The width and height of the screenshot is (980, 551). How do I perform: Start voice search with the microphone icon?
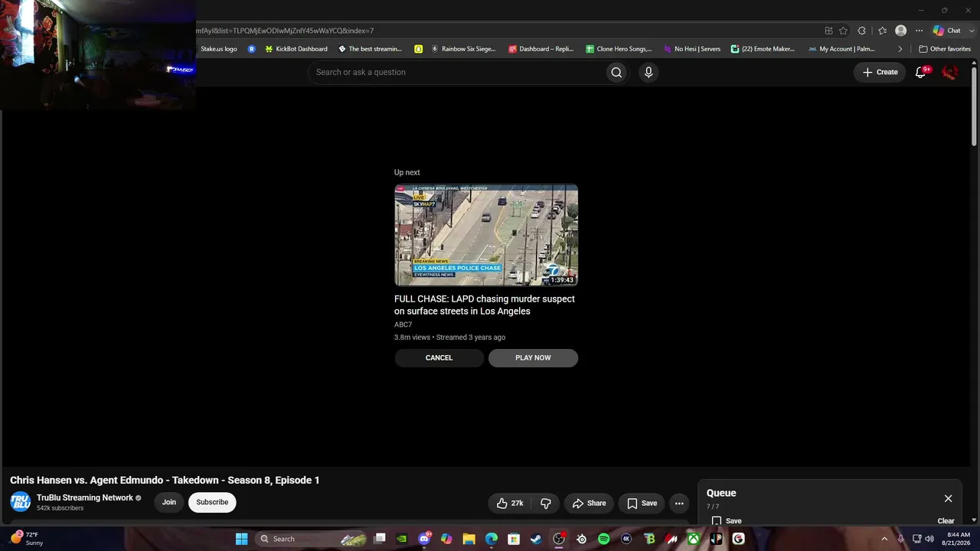point(648,72)
